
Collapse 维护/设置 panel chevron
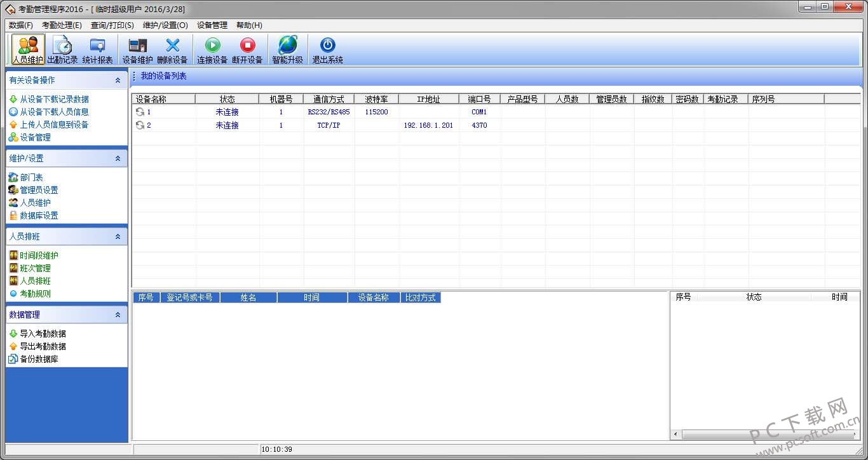[118, 158]
